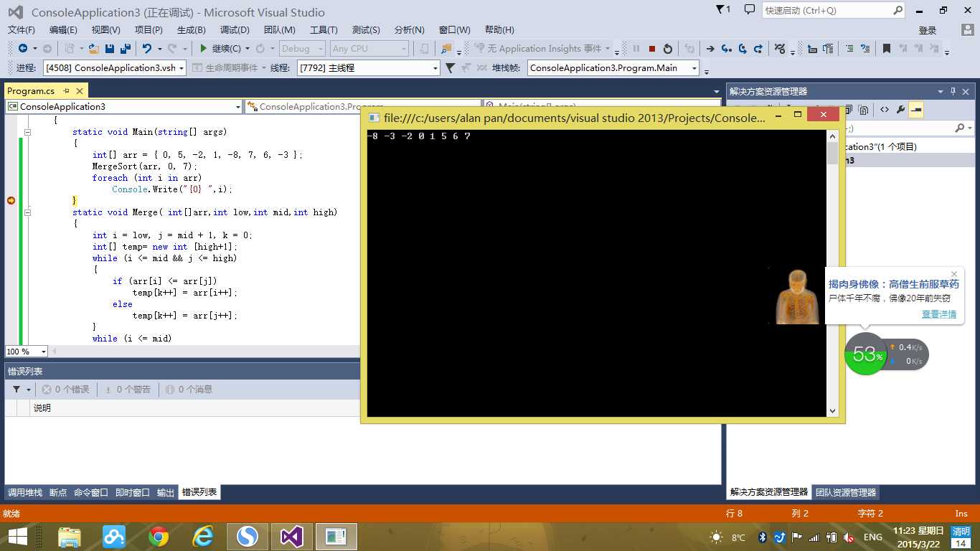Image resolution: width=980 pixels, height=551 pixels.
Task: Click the console window vertical scrollbar thumb
Action: [832, 153]
